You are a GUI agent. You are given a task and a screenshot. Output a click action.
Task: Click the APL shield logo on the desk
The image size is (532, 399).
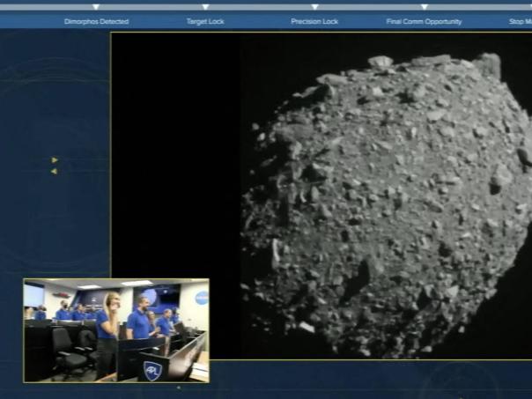click(151, 371)
